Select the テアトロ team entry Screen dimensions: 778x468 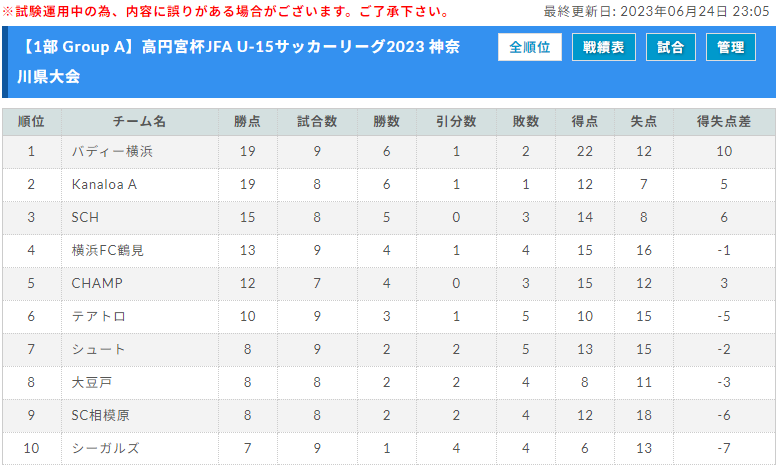(x=99, y=316)
